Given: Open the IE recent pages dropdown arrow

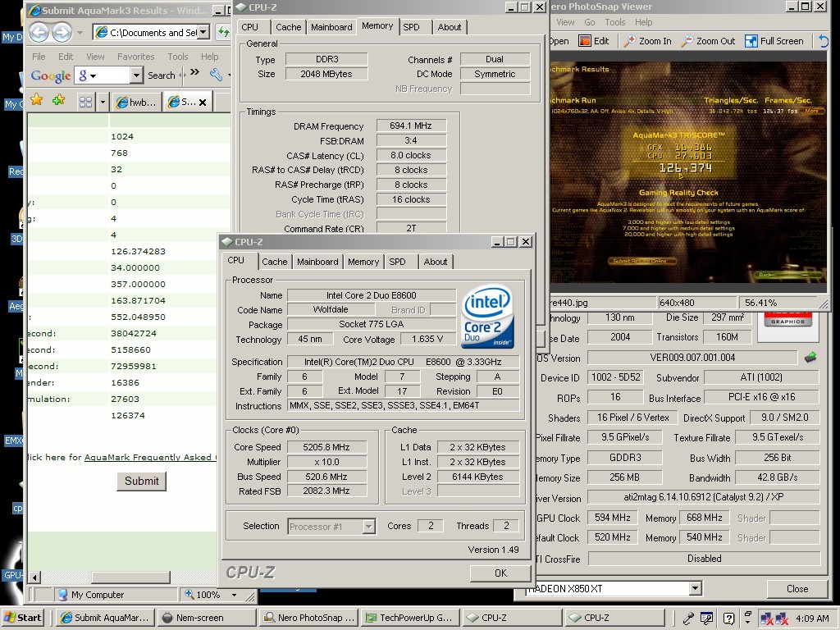Looking at the screenshot, I should click(80, 33).
